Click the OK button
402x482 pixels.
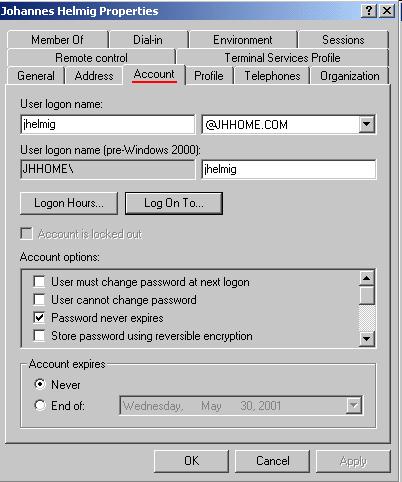click(191, 461)
